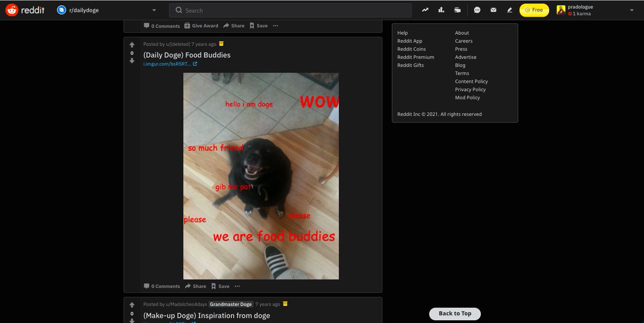Viewport: 644px width, 323px height.
Task: Open the r/dailydoge community dropdown
Action: click(107, 10)
